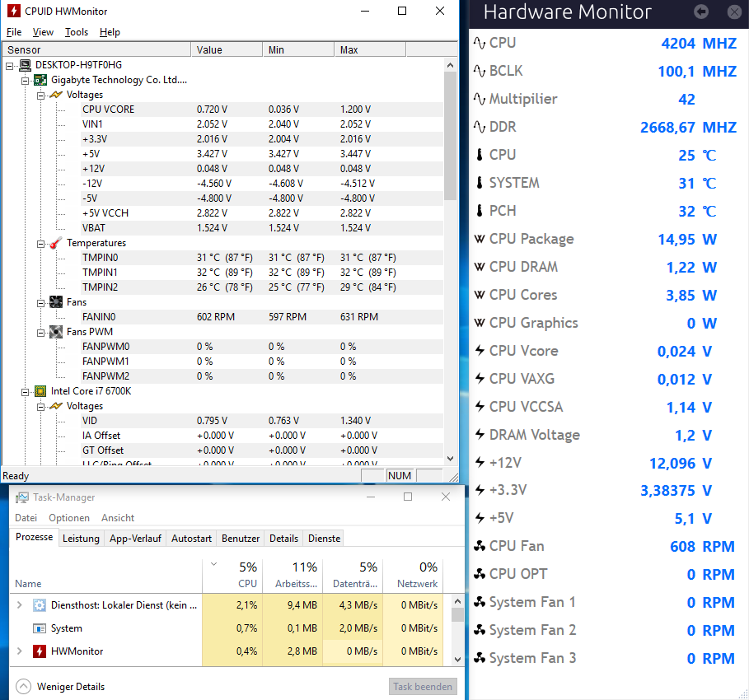Open the Help menu in HWMonitor
Screen dimensions: 749x700
[x=110, y=32]
